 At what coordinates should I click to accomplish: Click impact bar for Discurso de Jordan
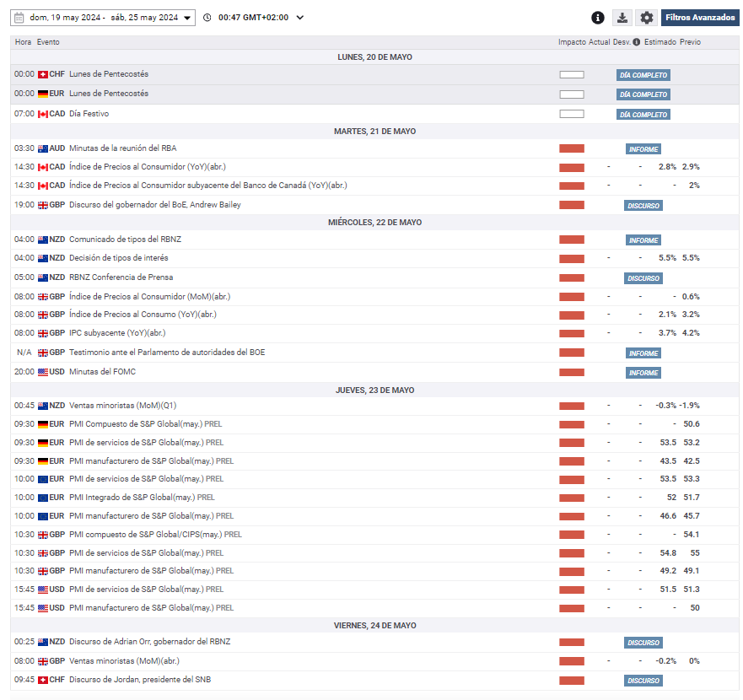click(x=571, y=680)
